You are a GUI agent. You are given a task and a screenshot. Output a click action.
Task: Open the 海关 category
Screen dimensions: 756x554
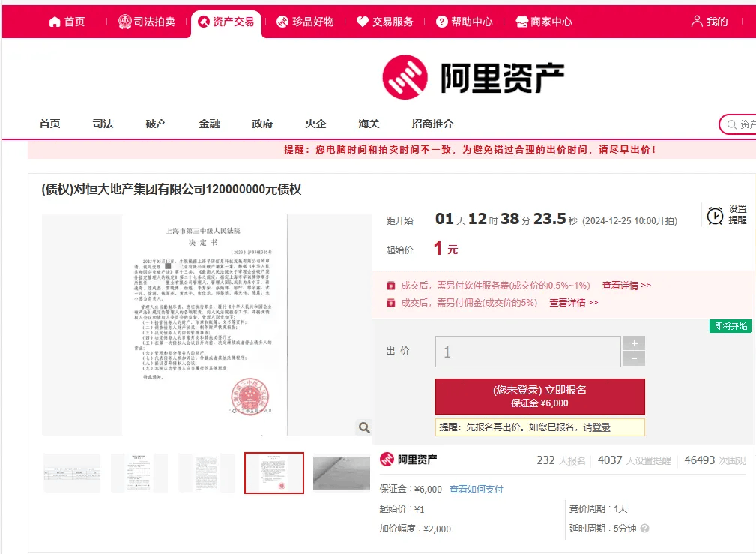[x=369, y=124]
